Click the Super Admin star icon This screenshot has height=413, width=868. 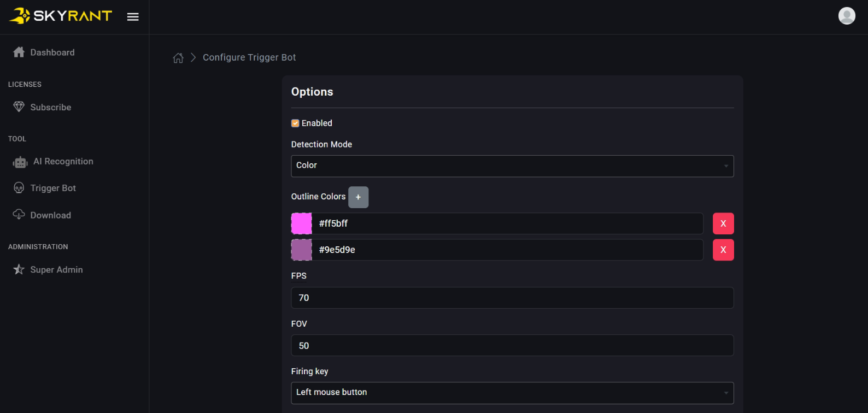click(19, 269)
